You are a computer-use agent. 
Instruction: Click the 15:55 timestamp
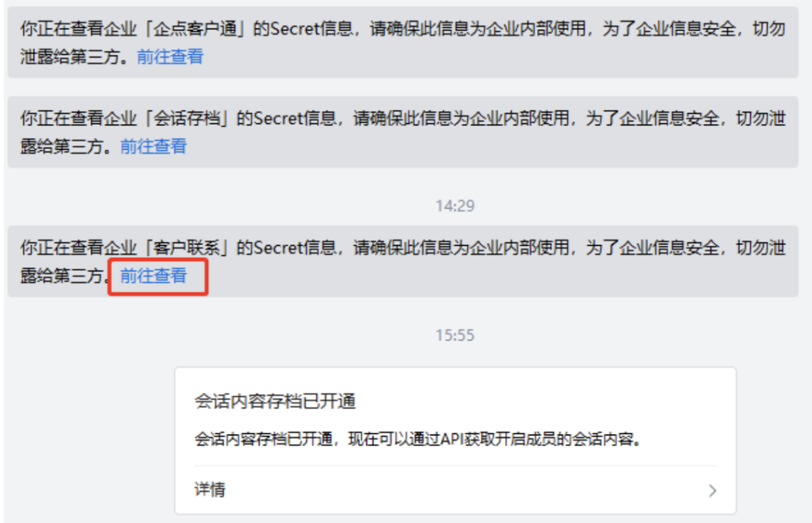[454, 336]
